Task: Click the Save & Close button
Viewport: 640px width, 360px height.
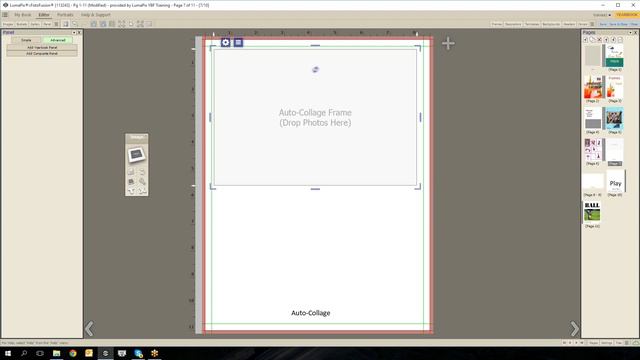Action: pyautogui.click(x=618, y=24)
